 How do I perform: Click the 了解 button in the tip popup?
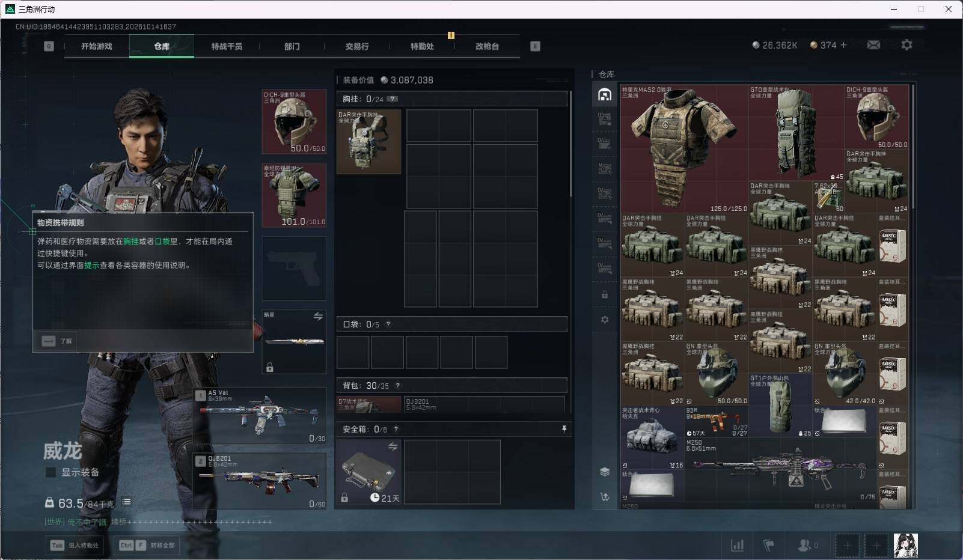click(x=58, y=341)
